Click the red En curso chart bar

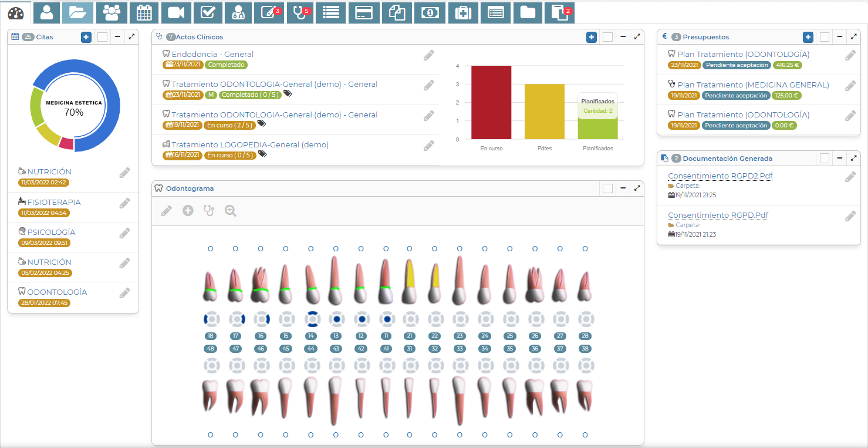click(491, 103)
